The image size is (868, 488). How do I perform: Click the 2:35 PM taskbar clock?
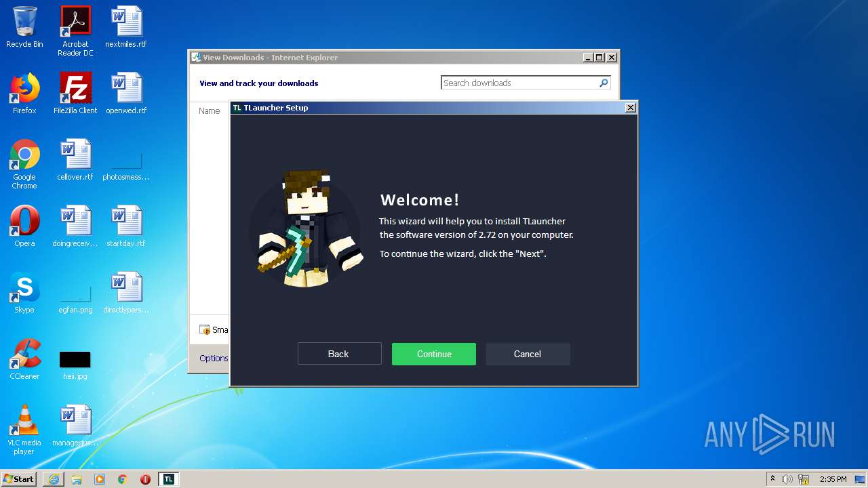[x=833, y=479]
